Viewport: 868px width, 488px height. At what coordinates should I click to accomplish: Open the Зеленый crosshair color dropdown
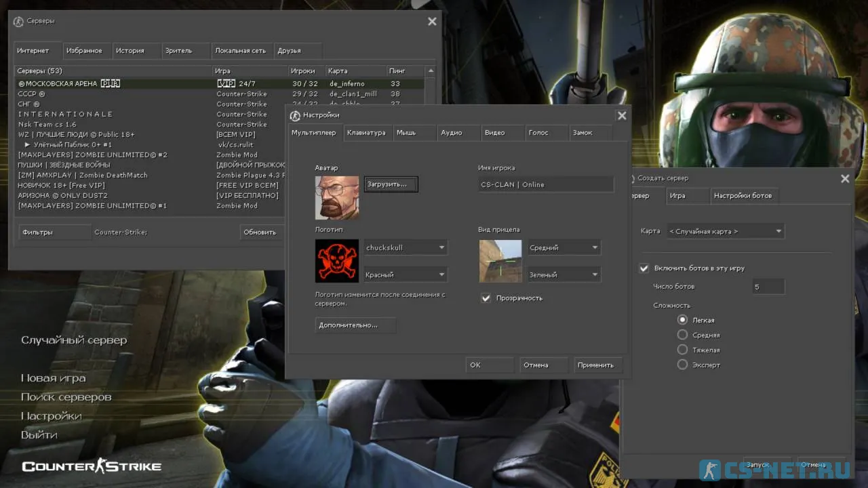(x=564, y=275)
